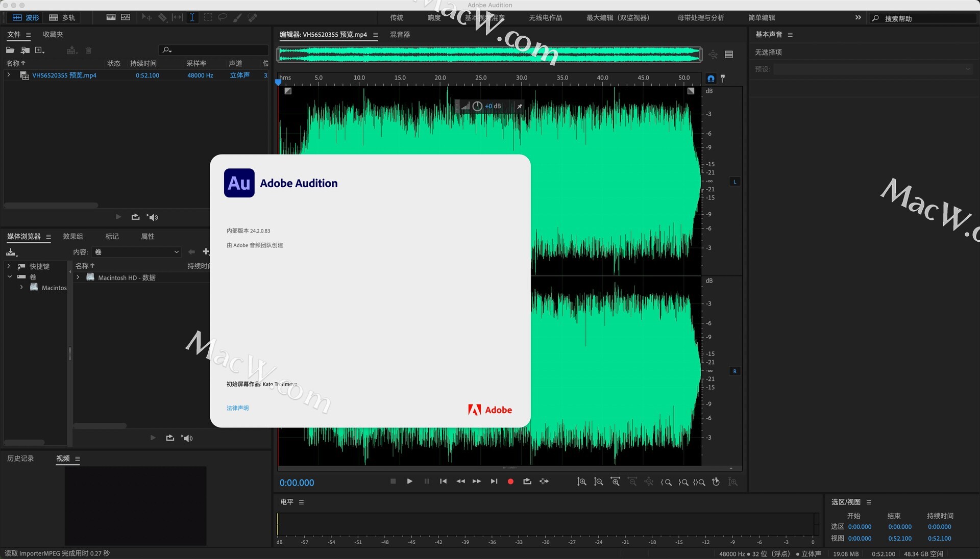
Task: Click the zoom in amplitude icon
Action: (581, 481)
